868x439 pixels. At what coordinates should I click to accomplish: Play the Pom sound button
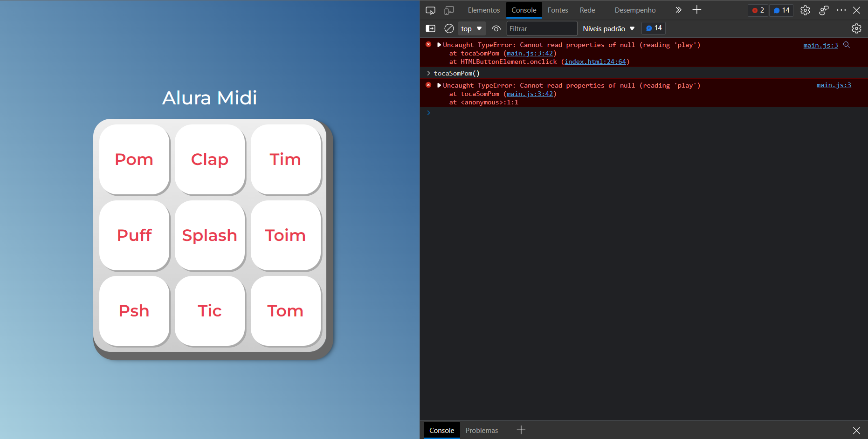coord(134,159)
